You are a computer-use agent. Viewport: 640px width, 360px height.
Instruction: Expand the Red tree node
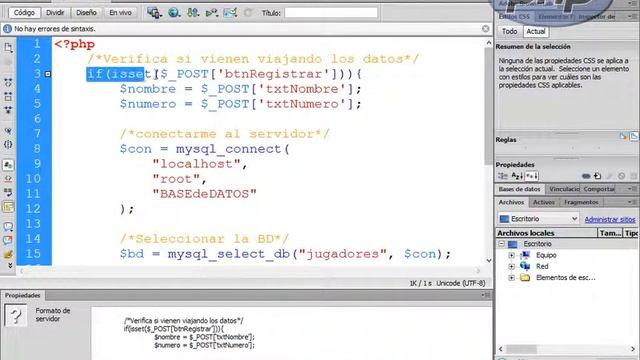[512, 267]
